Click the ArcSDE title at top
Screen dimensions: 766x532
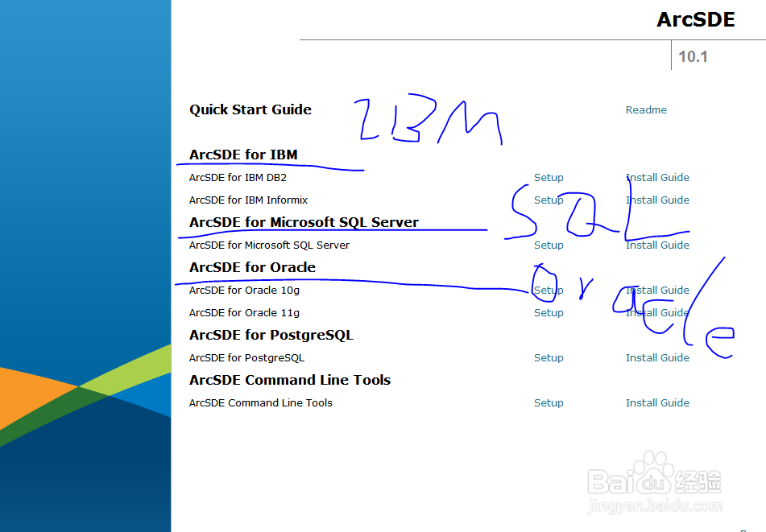pyautogui.click(x=696, y=19)
